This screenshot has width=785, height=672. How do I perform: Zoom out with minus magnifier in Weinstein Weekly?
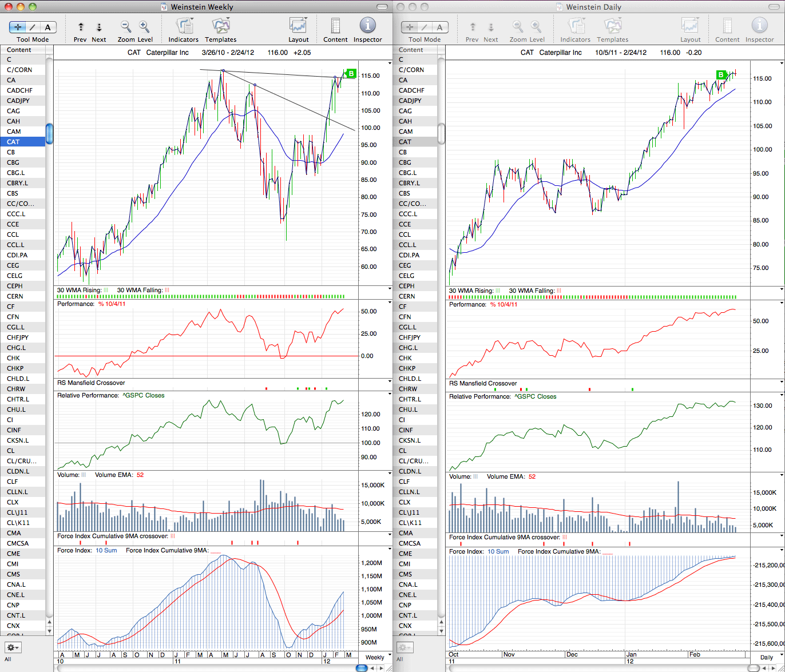[x=126, y=27]
